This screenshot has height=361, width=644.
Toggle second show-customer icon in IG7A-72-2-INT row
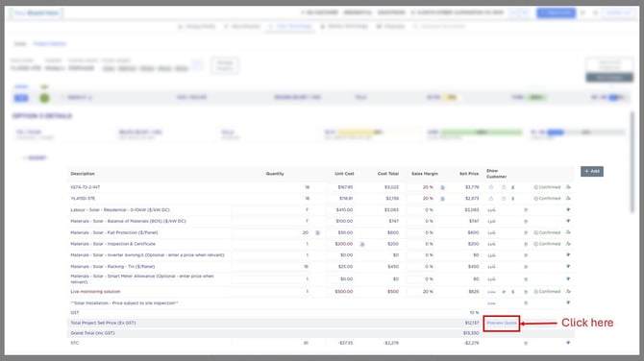tap(504, 187)
